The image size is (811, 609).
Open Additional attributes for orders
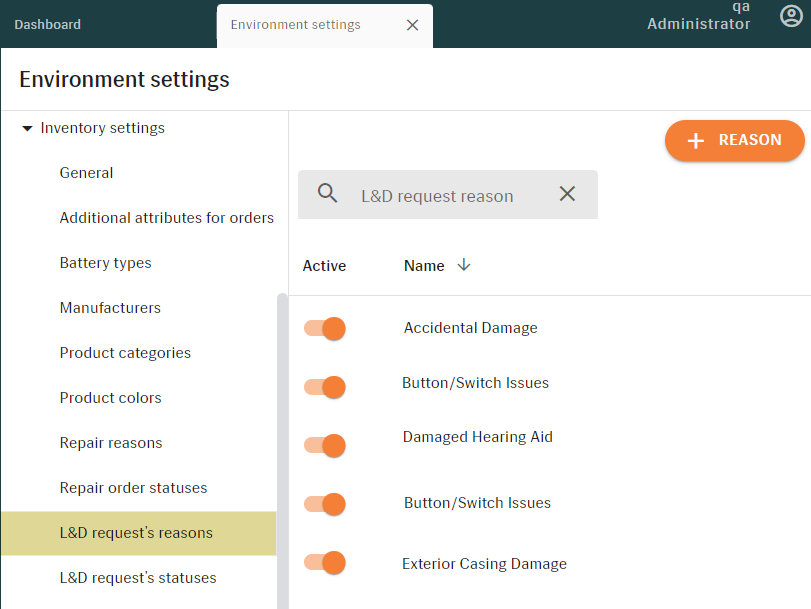(167, 218)
